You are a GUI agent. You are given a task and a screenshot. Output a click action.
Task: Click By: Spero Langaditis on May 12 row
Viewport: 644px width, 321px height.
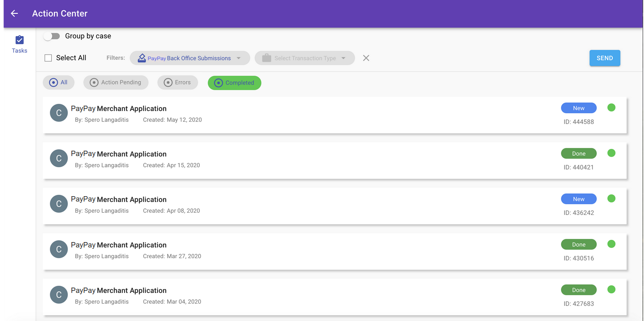point(102,120)
